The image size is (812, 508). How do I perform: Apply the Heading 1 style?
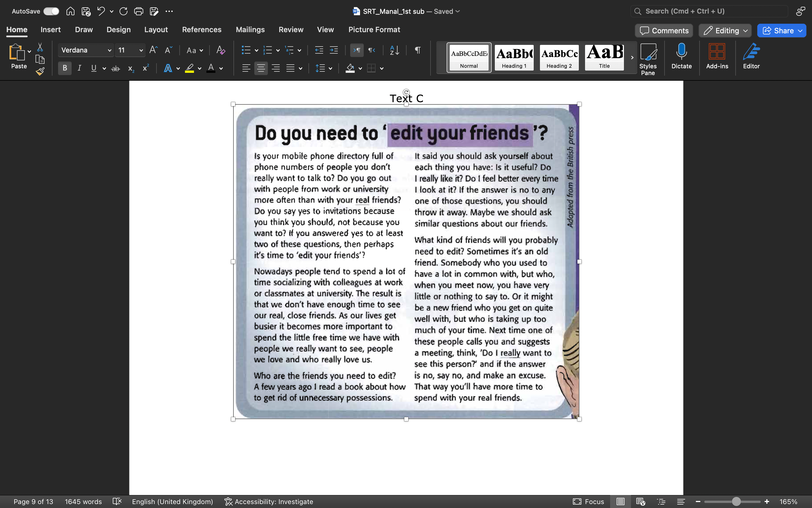514,58
